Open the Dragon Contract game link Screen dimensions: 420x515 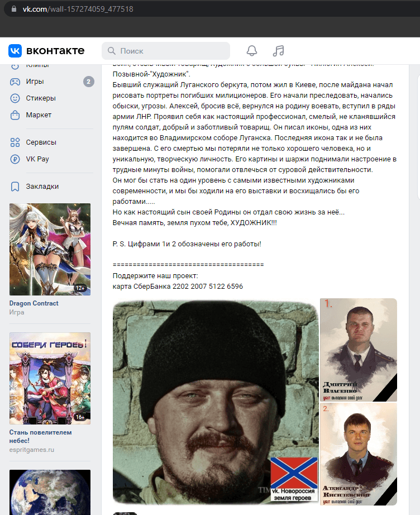coord(34,303)
